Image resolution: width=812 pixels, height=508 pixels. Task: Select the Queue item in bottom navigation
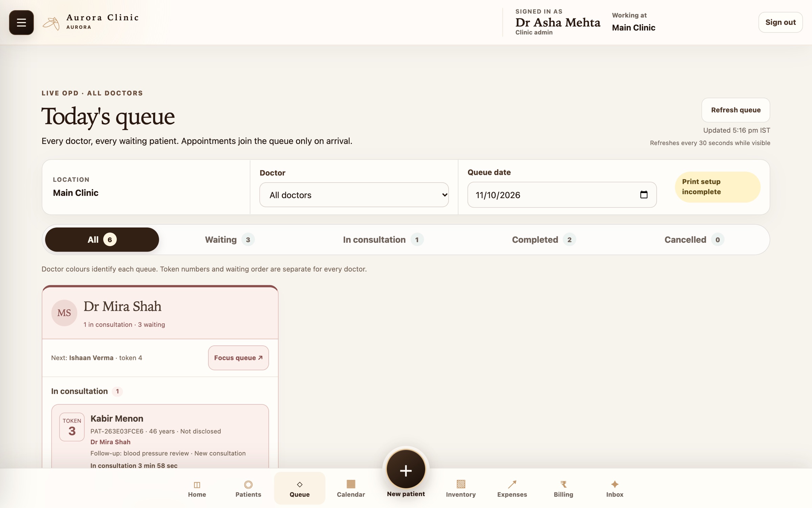(299, 488)
